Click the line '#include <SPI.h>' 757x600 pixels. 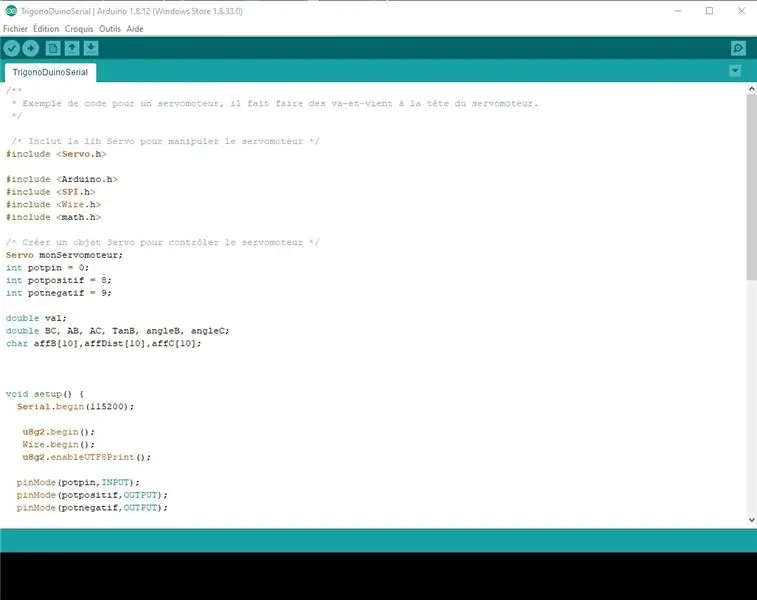[50, 192]
